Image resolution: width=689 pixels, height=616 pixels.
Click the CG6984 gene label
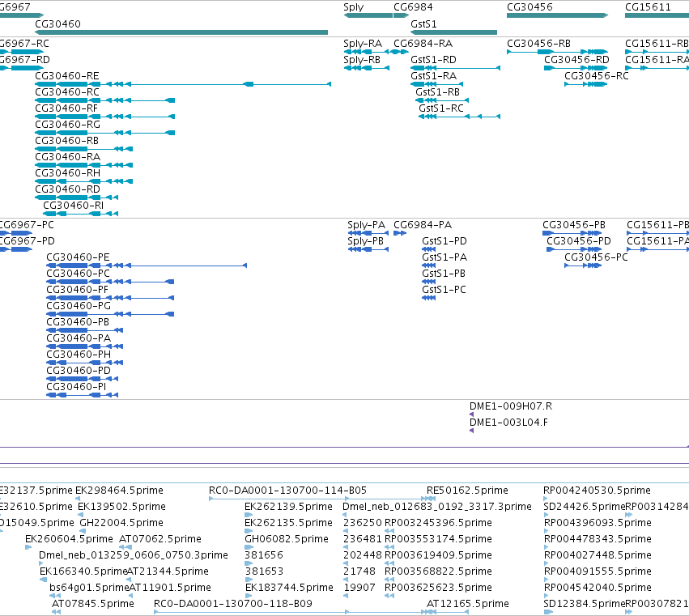click(x=413, y=7)
